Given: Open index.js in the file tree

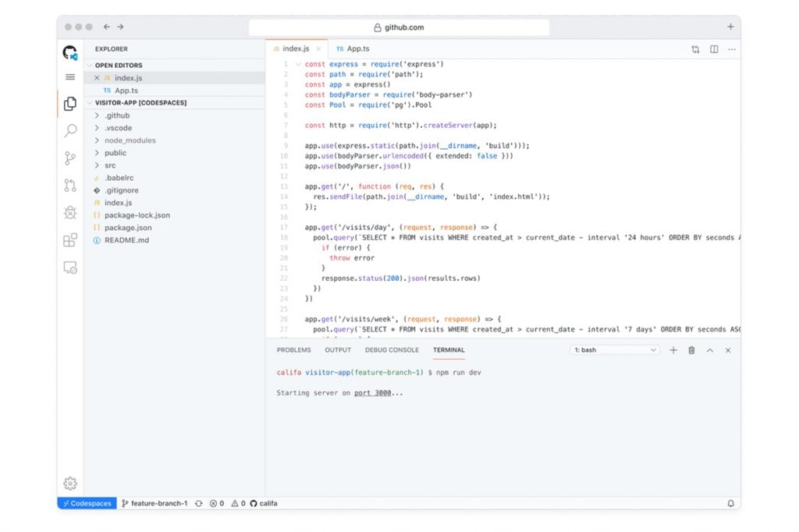Looking at the screenshot, I should 174,203.
